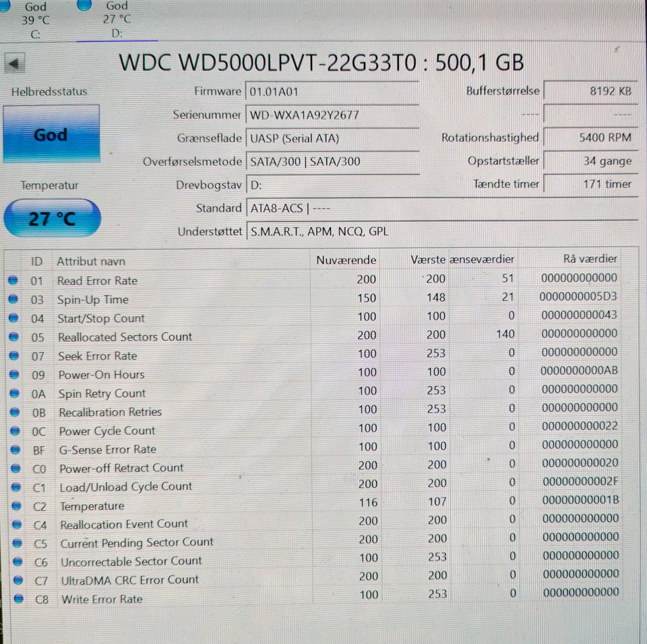Click raw value 0000000000AB of Power-On Hours
This screenshot has height=644, width=647.
coord(580,371)
